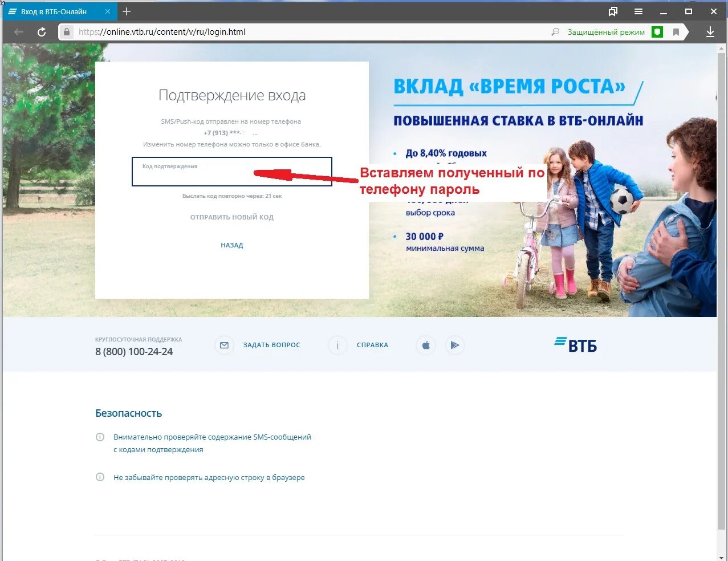Screen dimensions: 728x561
Task: Open the Google Play store icon
Action: click(x=455, y=345)
